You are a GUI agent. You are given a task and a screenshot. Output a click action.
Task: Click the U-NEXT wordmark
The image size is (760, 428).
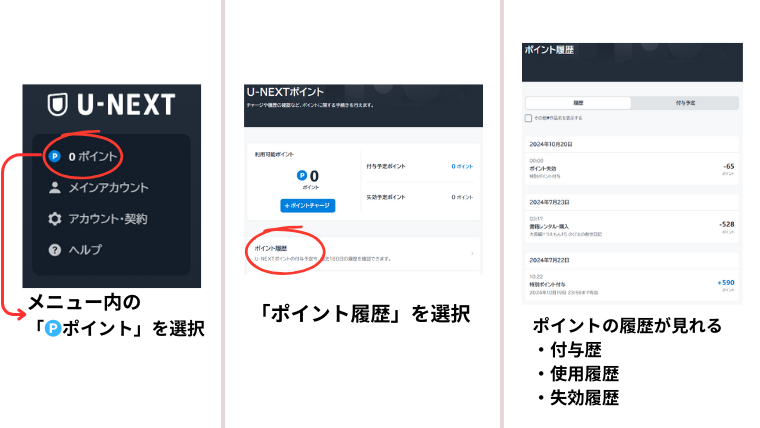pyautogui.click(x=126, y=104)
